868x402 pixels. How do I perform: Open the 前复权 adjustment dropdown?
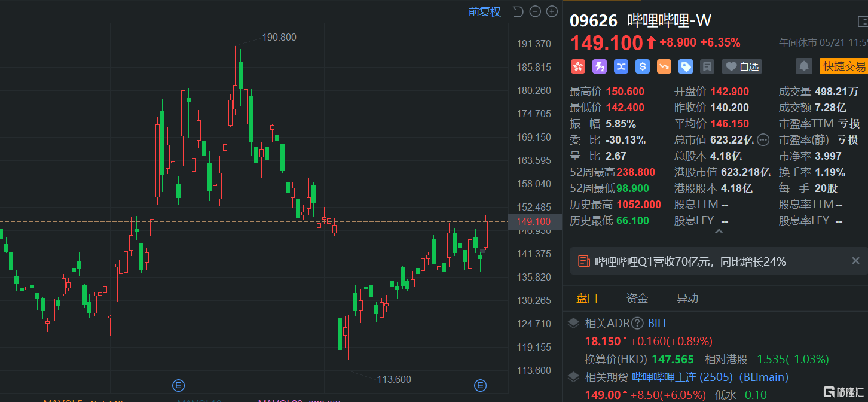(485, 11)
